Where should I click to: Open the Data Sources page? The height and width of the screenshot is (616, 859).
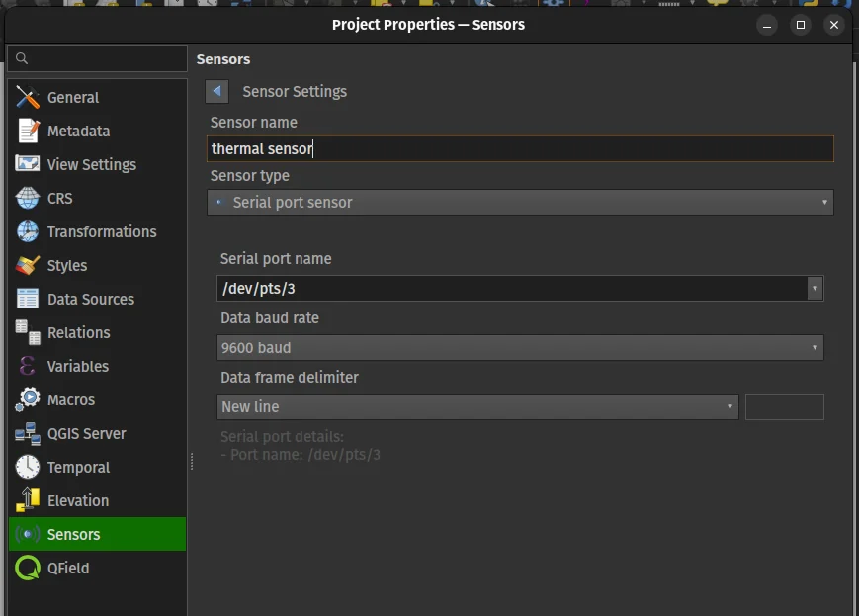tap(90, 300)
